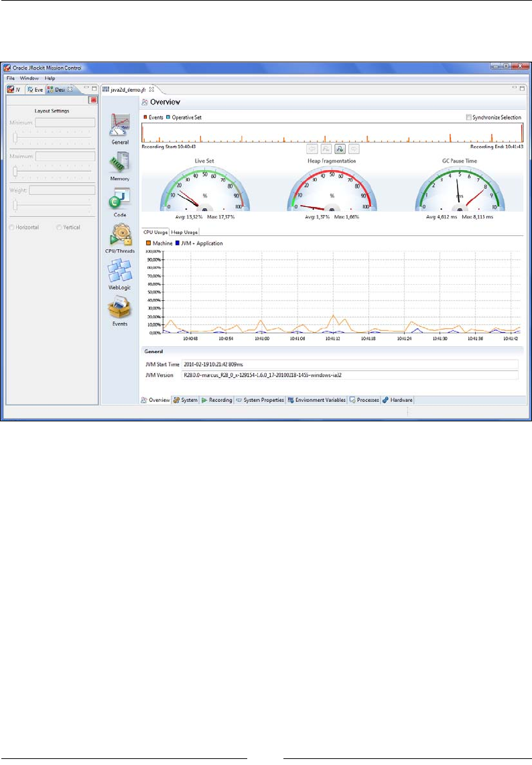Click the red stop button in the designer panel
Viewport: 532px width, 765px height.
[93, 100]
